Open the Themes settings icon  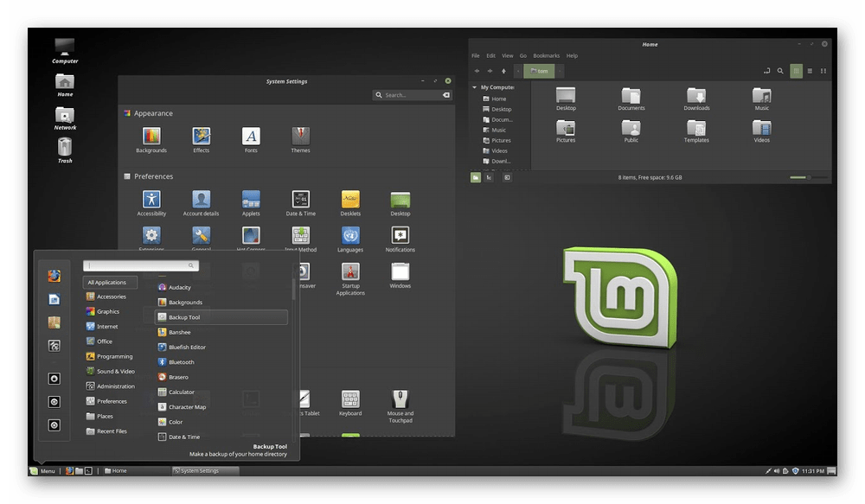pyautogui.click(x=301, y=140)
